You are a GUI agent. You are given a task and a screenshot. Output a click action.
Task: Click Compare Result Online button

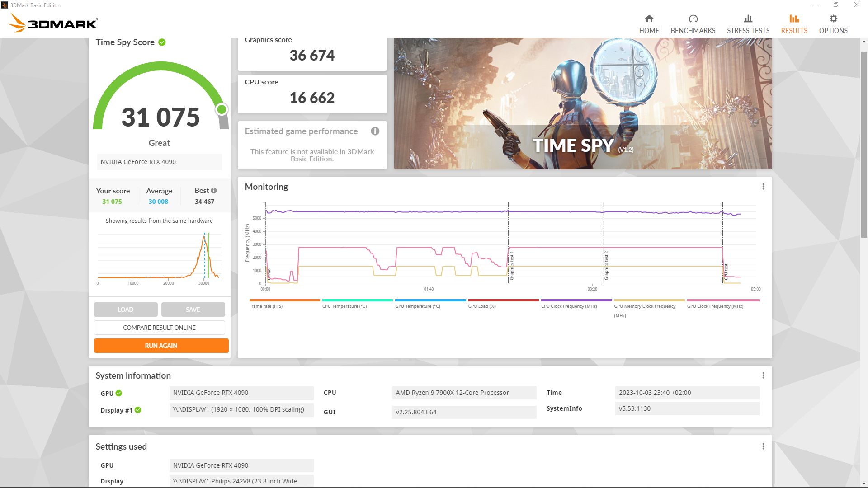[x=159, y=328]
